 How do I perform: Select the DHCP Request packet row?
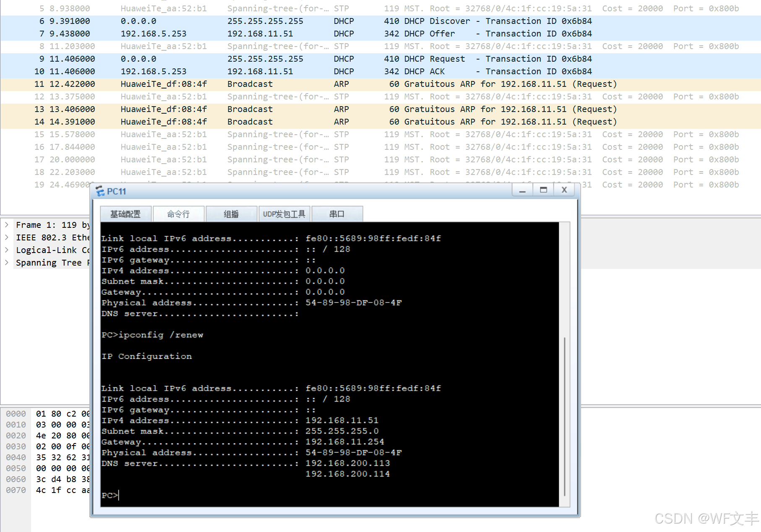(380, 59)
